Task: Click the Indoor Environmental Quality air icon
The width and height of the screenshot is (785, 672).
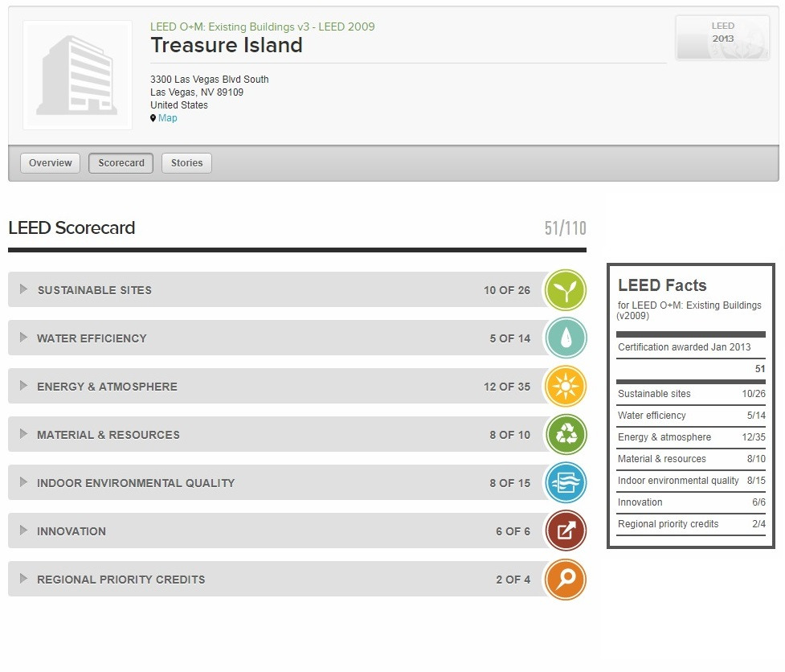Action: click(x=565, y=483)
